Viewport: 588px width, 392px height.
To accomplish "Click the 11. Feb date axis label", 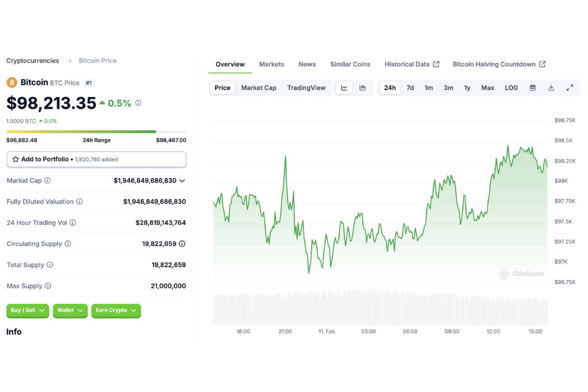I will pos(327,331).
